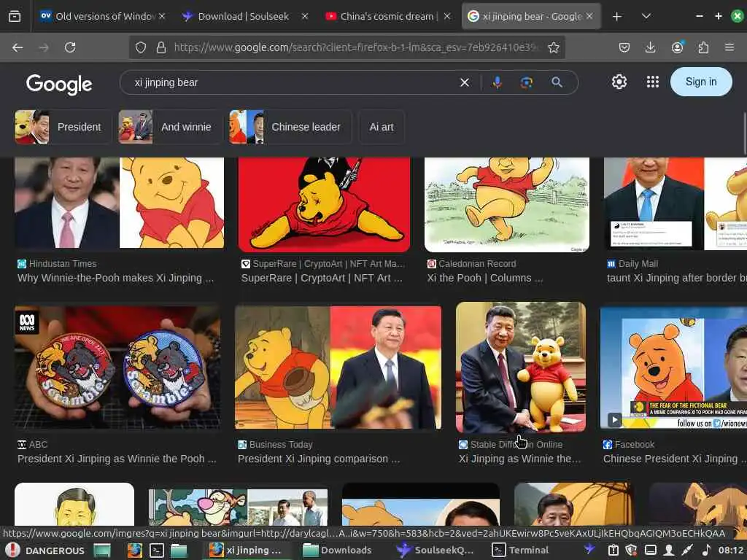
Task: Click the Google search text field
Action: pyautogui.click(x=293, y=83)
